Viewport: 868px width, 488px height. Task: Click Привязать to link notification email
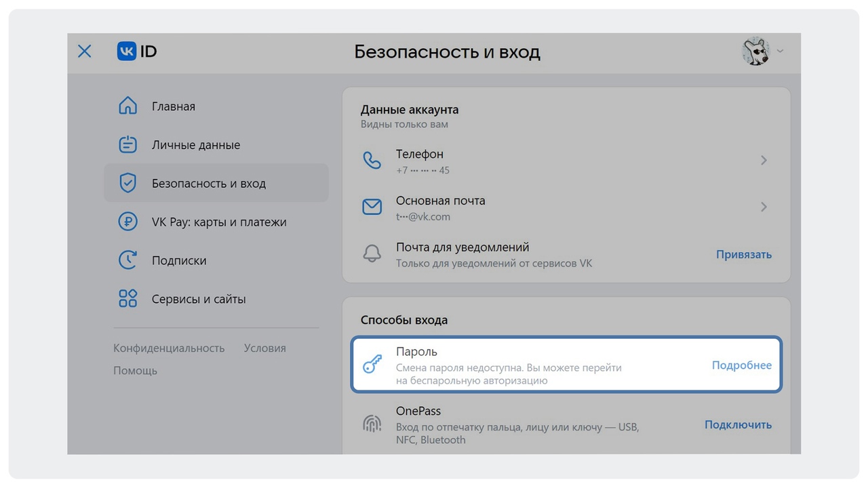[x=744, y=255]
